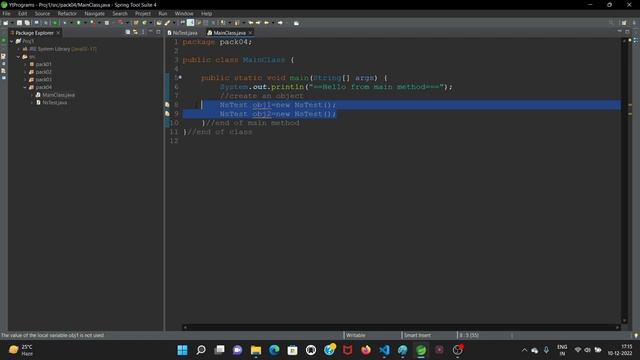Toggle Link with Editor in Package Explorer
The height and width of the screenshot is (360, 640).
click(135, 32)
